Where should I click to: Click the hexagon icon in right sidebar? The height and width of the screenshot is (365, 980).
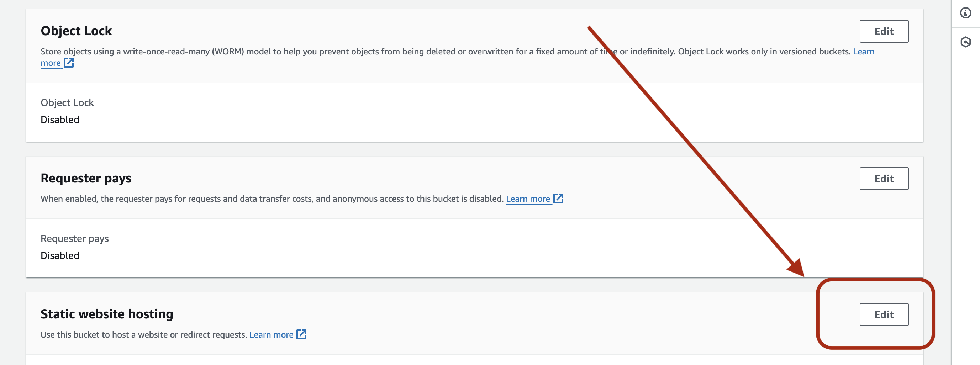coord(965,42)
